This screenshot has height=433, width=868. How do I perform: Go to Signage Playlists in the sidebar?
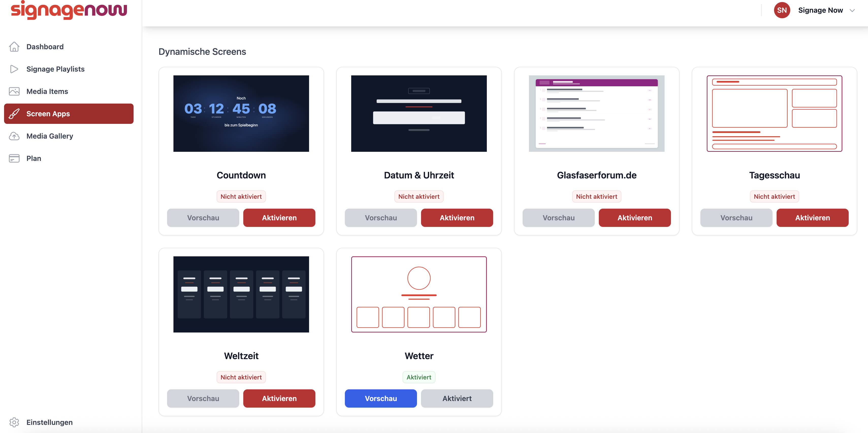coord(55,69)
